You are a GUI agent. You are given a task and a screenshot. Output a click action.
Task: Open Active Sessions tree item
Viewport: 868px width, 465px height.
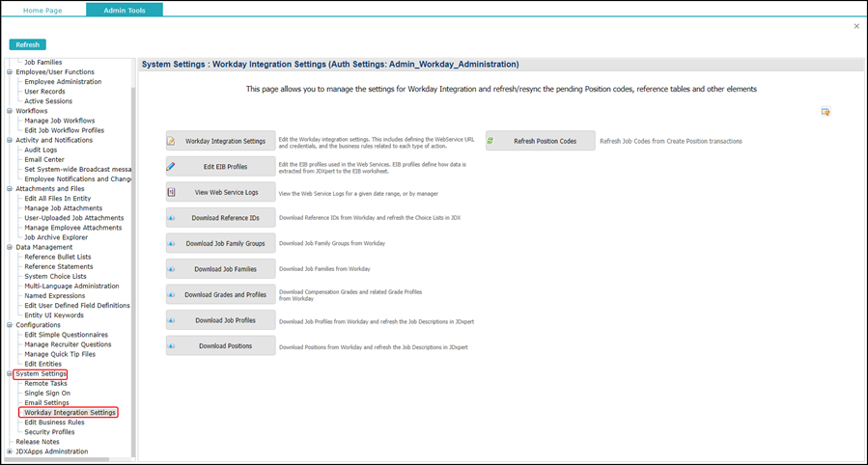pos(48,101)
